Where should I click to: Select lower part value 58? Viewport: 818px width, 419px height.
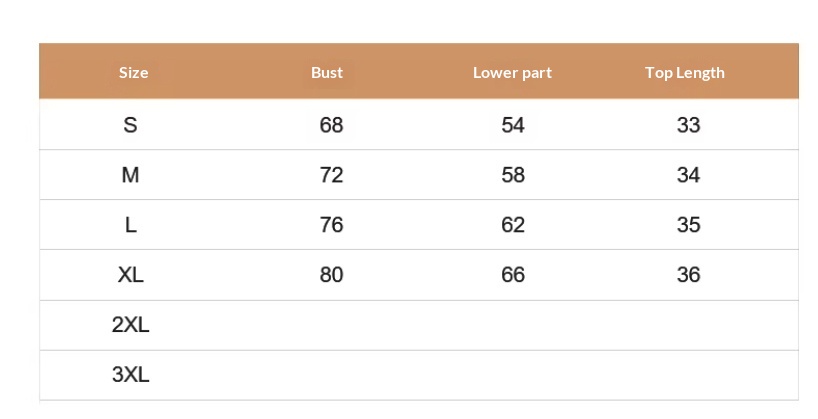click(x=513, y=175)
